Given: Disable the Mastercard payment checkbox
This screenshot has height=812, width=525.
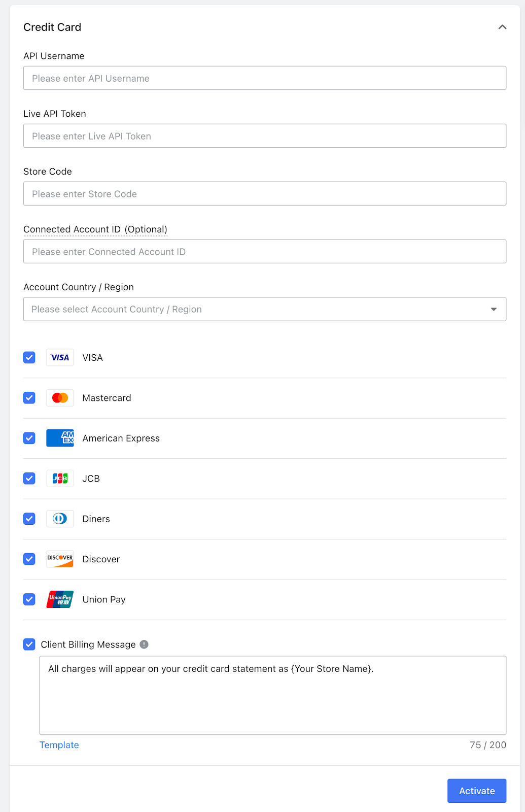Looking at the screenshot, I should pyautogui.click(x=29, y=398).
